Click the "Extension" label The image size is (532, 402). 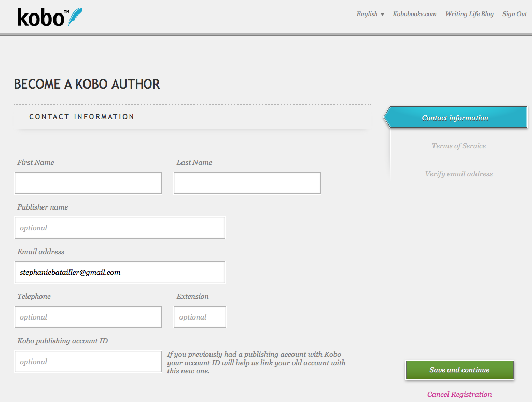[192, 296]
